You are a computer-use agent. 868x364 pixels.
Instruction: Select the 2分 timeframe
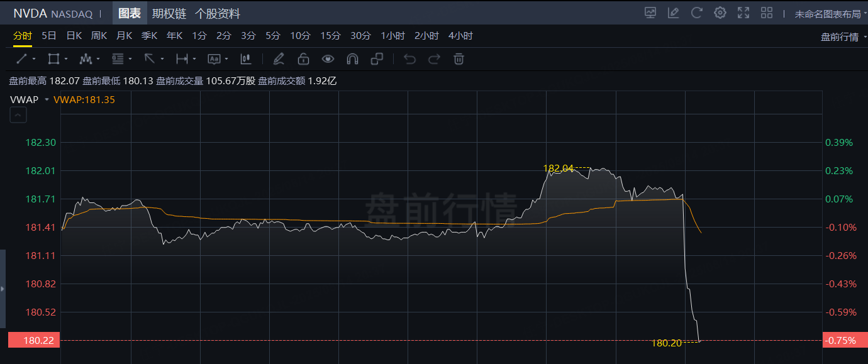(x=224, y=36)
